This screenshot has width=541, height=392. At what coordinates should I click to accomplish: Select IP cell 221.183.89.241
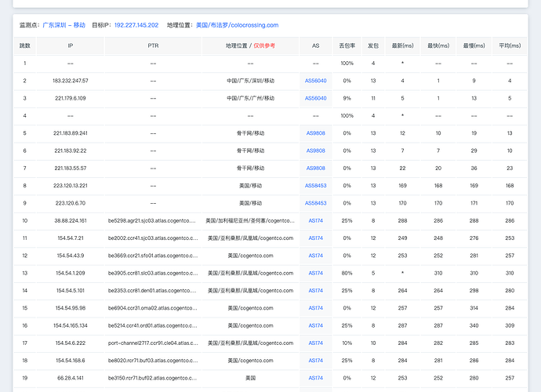point(71,133)
